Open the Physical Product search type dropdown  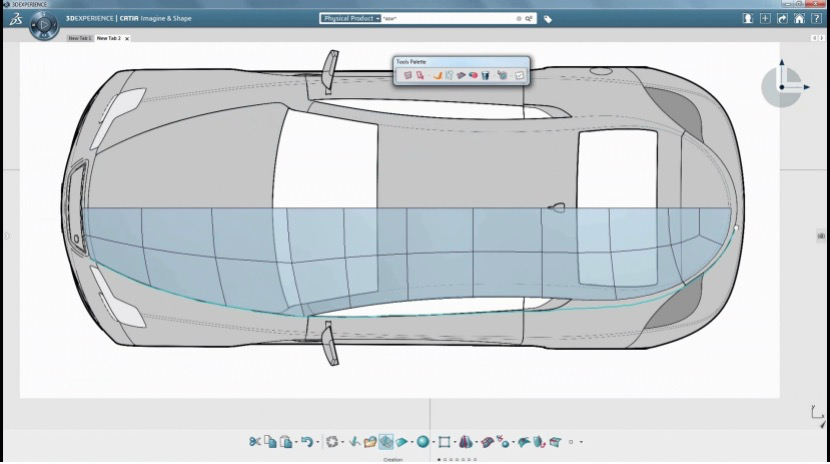[351, 18]
